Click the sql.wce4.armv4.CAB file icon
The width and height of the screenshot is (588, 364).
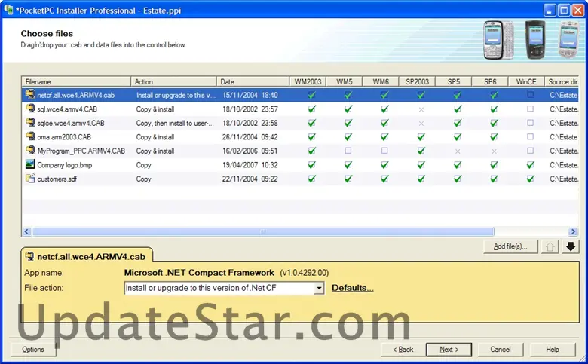tap(30, 109)
